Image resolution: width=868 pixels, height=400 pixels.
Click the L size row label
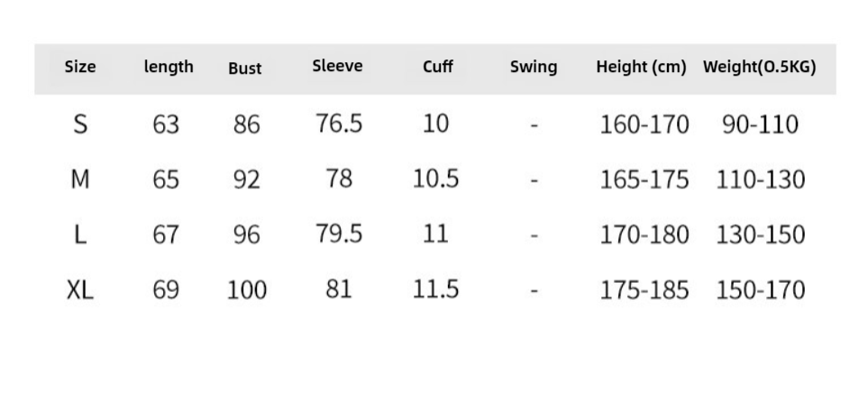point(80,235)
